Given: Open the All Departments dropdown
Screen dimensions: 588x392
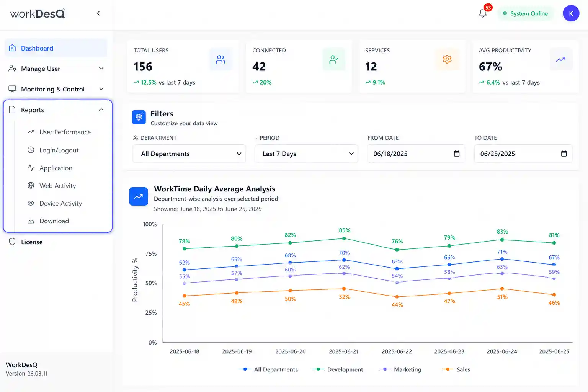Looking at the screenshot, I should [x=189, y=154].
